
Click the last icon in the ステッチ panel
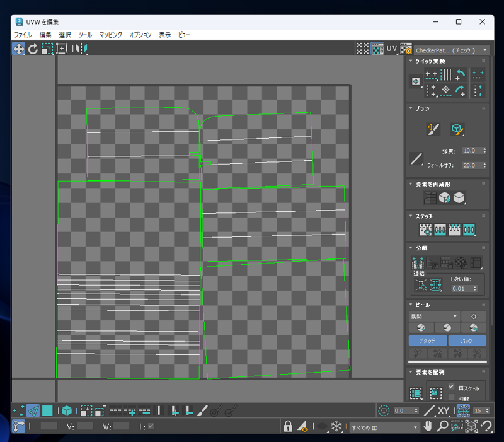[469, 230]
